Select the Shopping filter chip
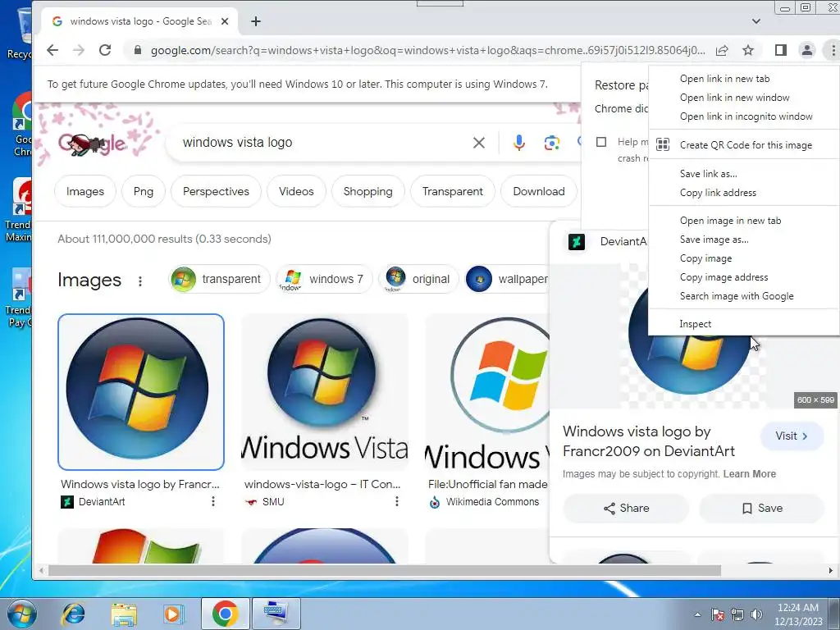Viewport: 840px width, 630px height. click(x=367, y=191)
